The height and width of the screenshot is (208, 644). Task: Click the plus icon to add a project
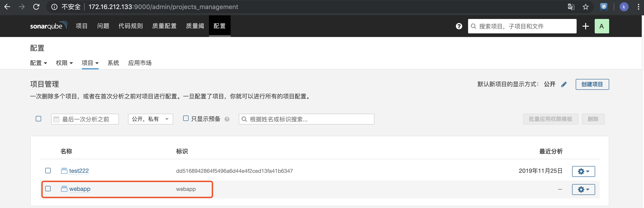point(585,26)
